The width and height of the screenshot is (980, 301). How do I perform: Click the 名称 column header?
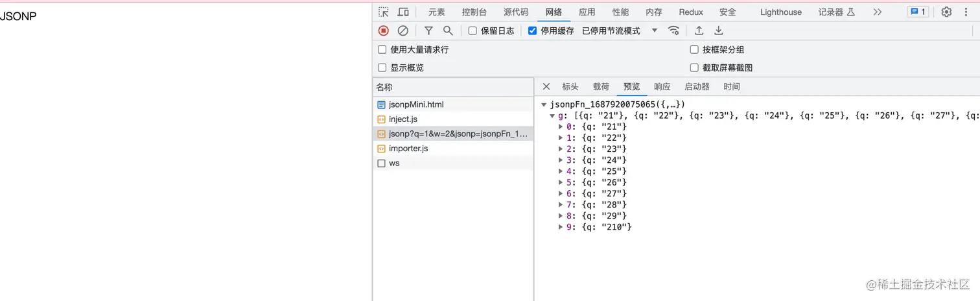coord(453,87)
